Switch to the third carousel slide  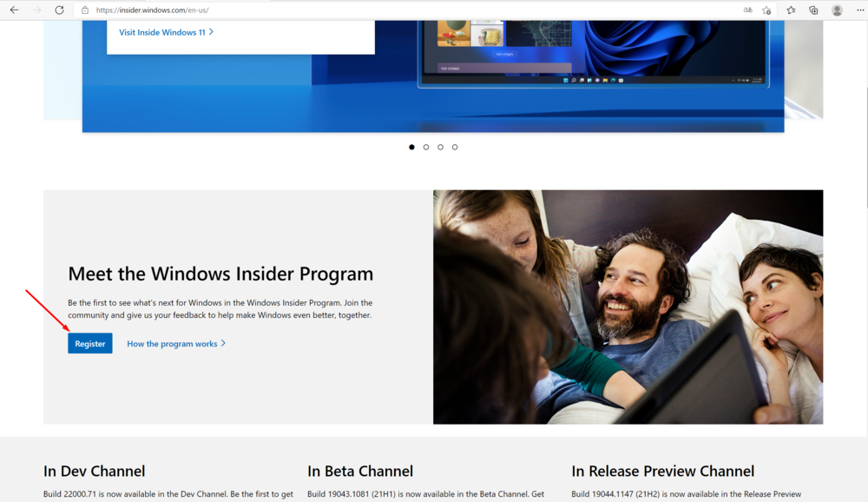(x=440, y=147)
